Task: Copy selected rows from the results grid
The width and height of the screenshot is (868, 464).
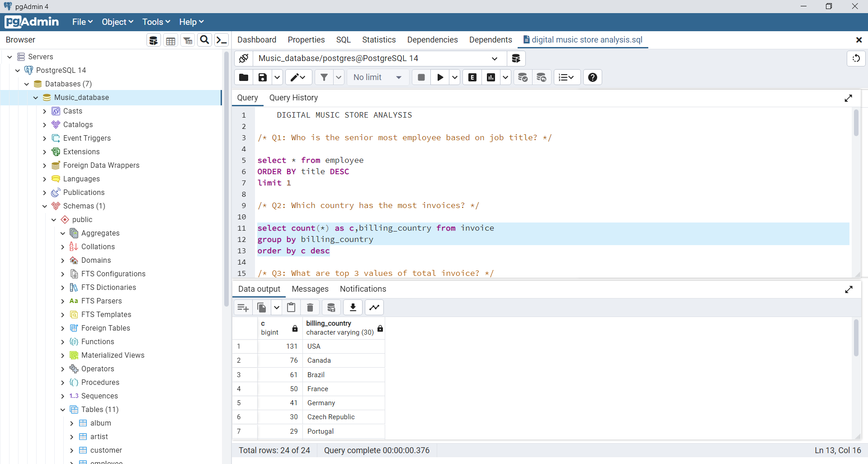Action: pos(261,308)
